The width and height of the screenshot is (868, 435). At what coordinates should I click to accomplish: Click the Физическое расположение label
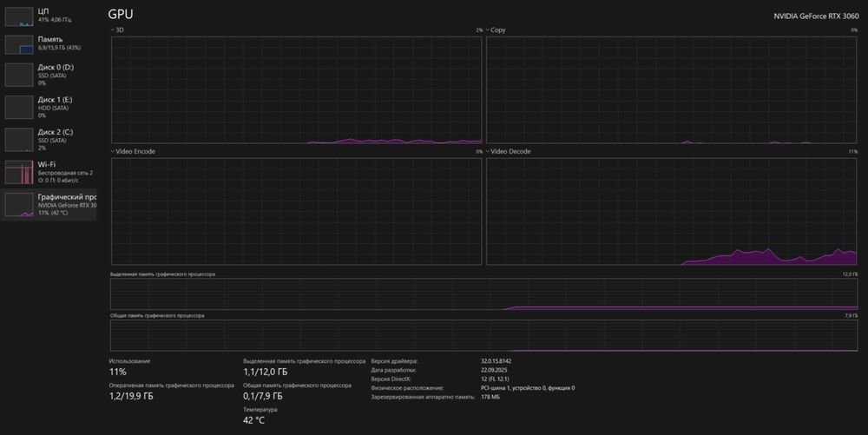tap(407, 388)
